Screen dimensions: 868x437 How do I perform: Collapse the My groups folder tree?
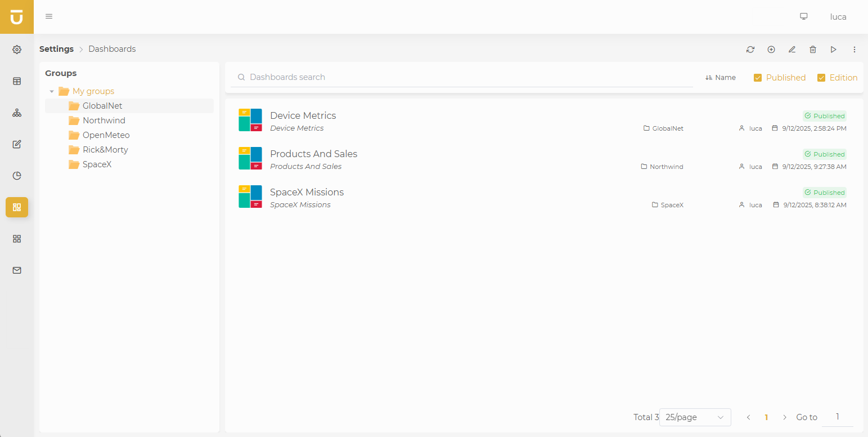pos(52,91)
